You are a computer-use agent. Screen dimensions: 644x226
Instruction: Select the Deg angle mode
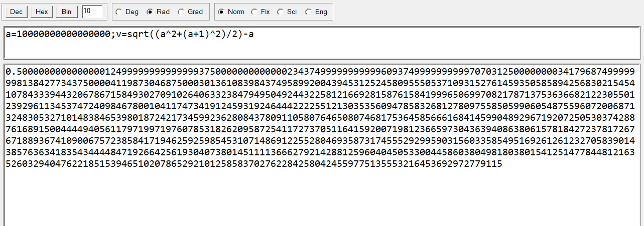point(127,12)
